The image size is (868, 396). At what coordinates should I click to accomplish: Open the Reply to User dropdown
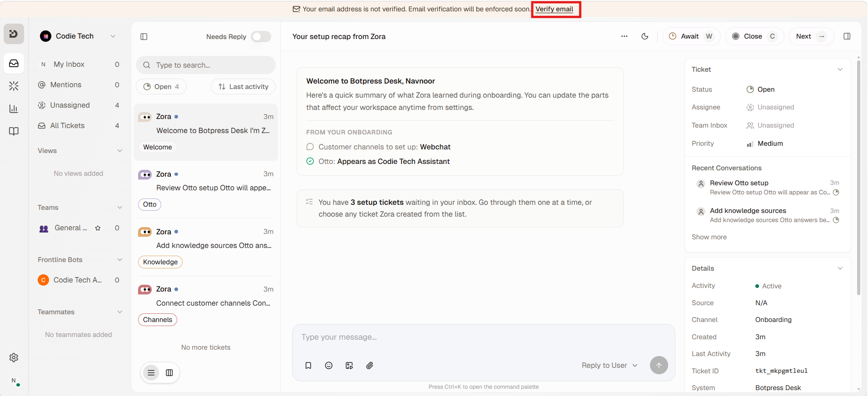click(x=610, y=366)
